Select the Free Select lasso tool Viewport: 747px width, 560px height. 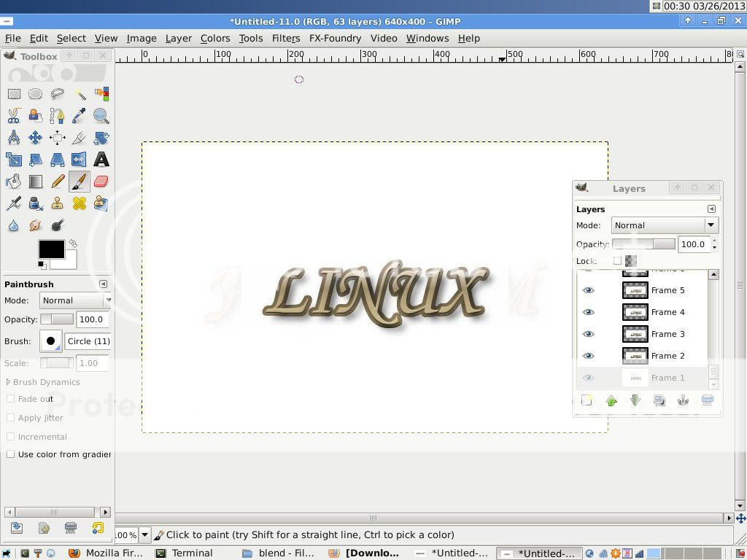tap(57, 94)
